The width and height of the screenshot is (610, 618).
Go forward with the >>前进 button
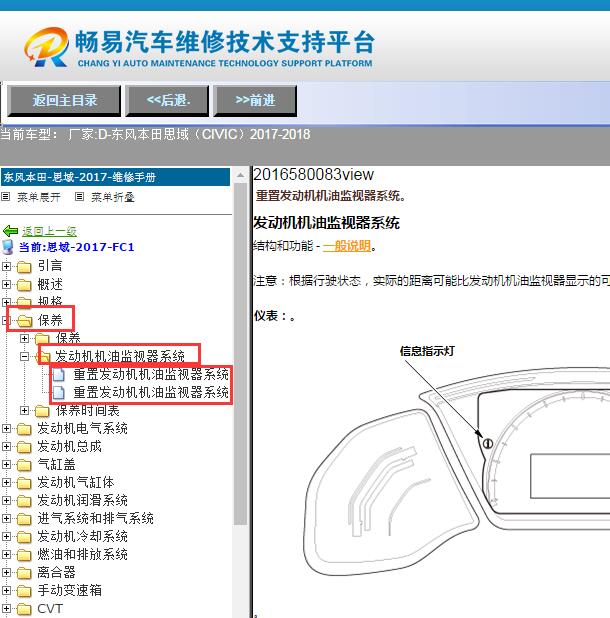coord(255,101)
